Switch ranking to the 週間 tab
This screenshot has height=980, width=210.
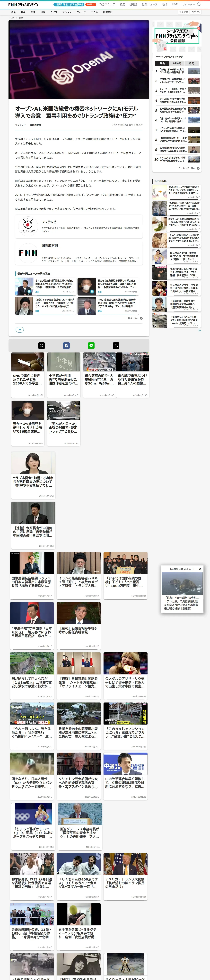pos(192,63)
